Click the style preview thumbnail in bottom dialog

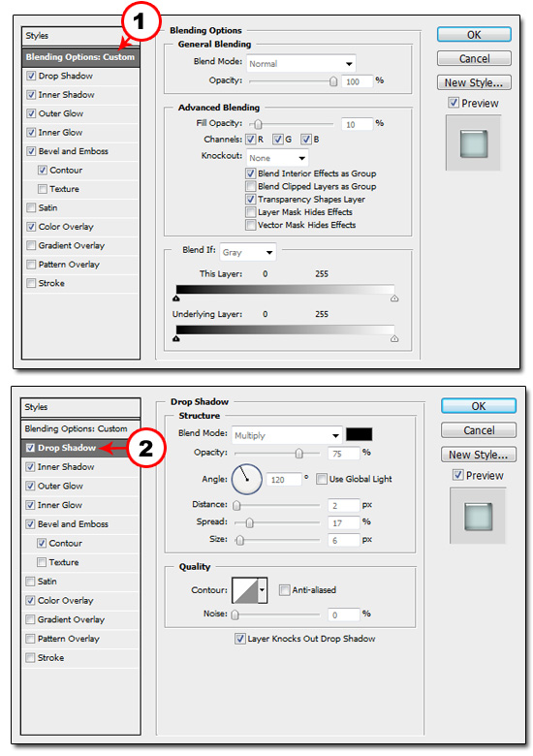pos(478,516)
